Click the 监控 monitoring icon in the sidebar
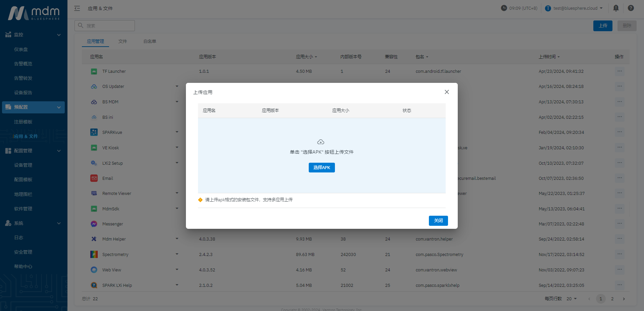The width and height of the screenshot is (644, 311). tap(8, 35)
